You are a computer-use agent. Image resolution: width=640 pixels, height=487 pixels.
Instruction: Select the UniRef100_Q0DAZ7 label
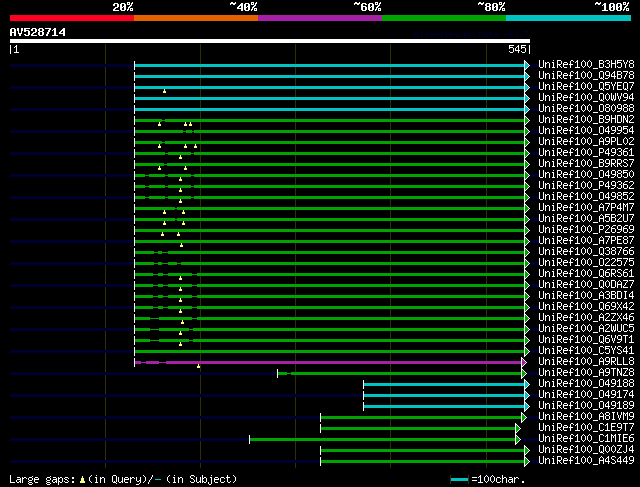tap(586, 285)
